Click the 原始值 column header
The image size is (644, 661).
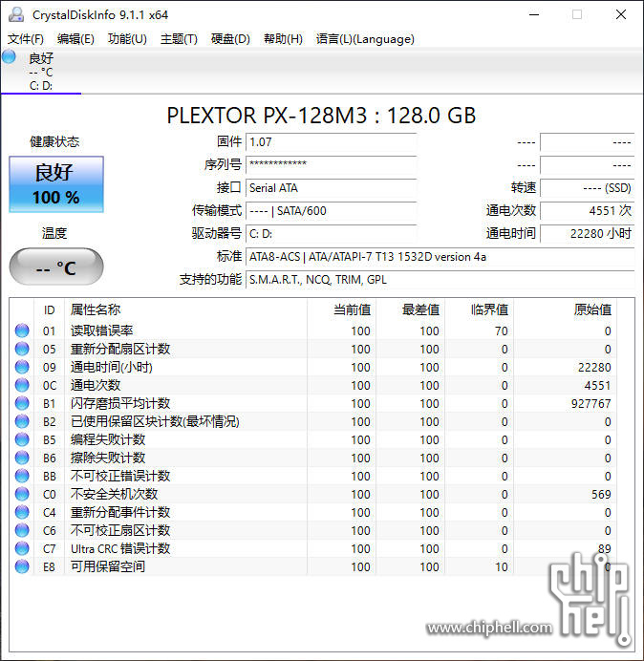click(565, 309)
